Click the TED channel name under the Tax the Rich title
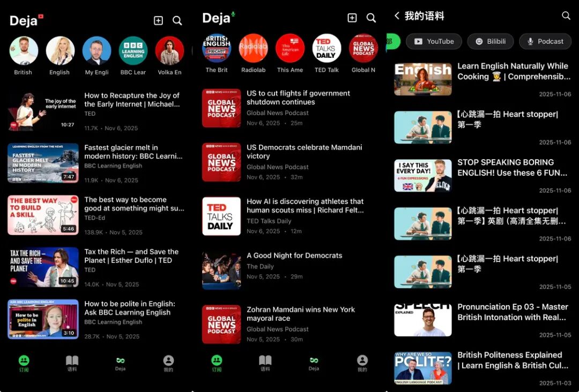The image size is (579, 392). coord(90,269)
